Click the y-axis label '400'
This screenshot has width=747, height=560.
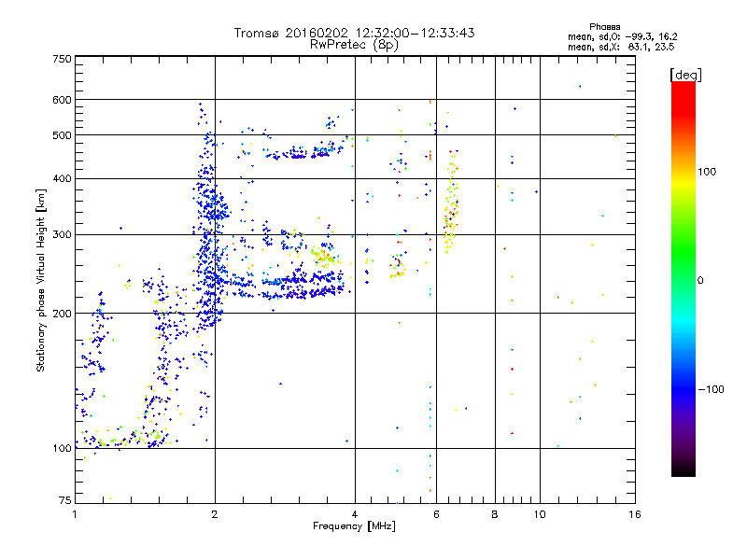pos(62,179)
